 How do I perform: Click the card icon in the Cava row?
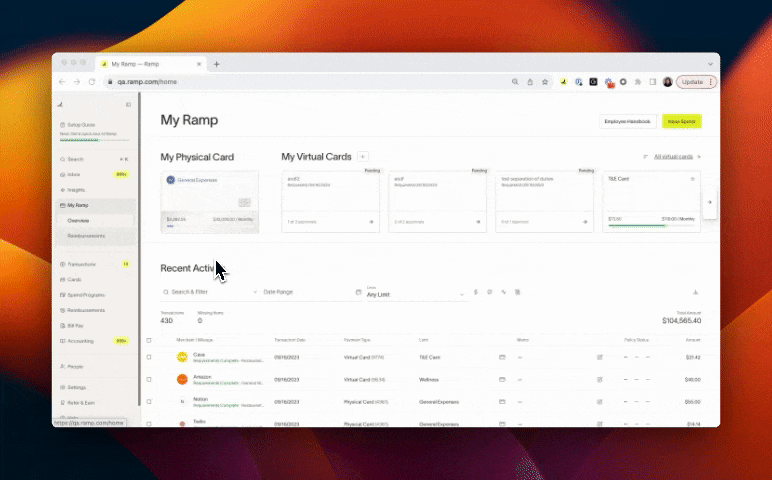point(502,357)
